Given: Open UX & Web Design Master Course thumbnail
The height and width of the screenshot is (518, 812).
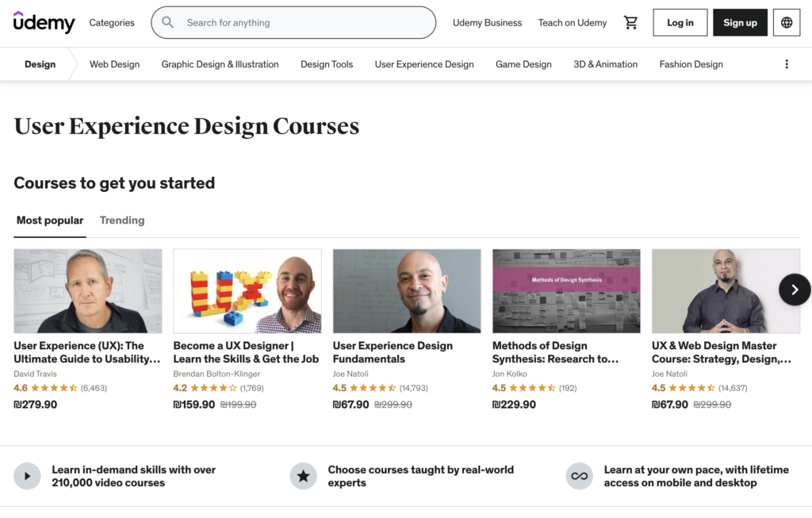Looking at the screenshot, I should pos(726,291).
